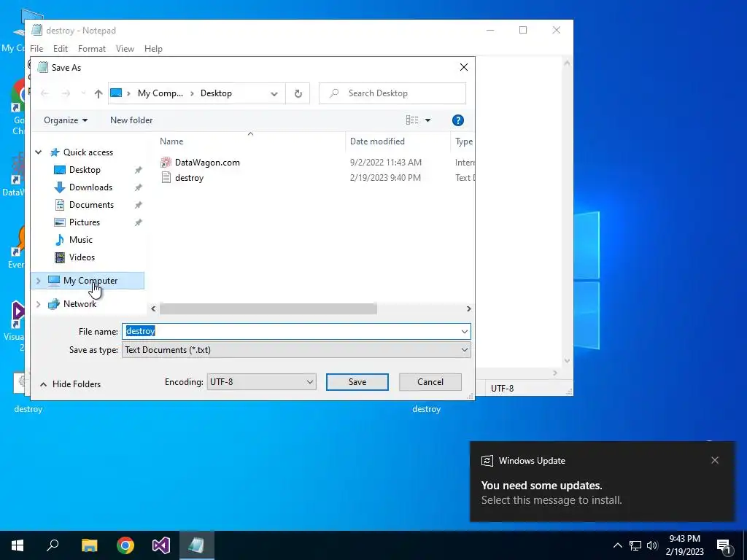
Task: Click the Downloads arrow icon in sidebar
Action: click(x=60, y=187)
